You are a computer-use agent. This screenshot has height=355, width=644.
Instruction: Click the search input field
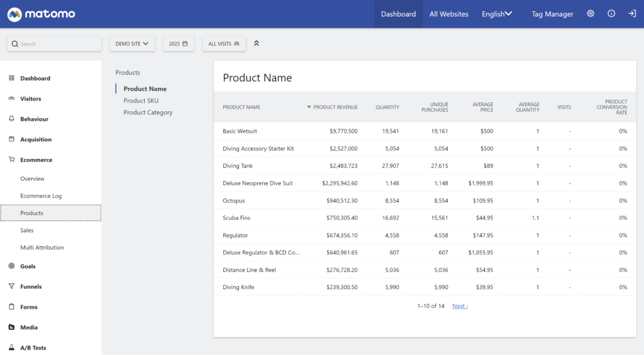[54, 44]
